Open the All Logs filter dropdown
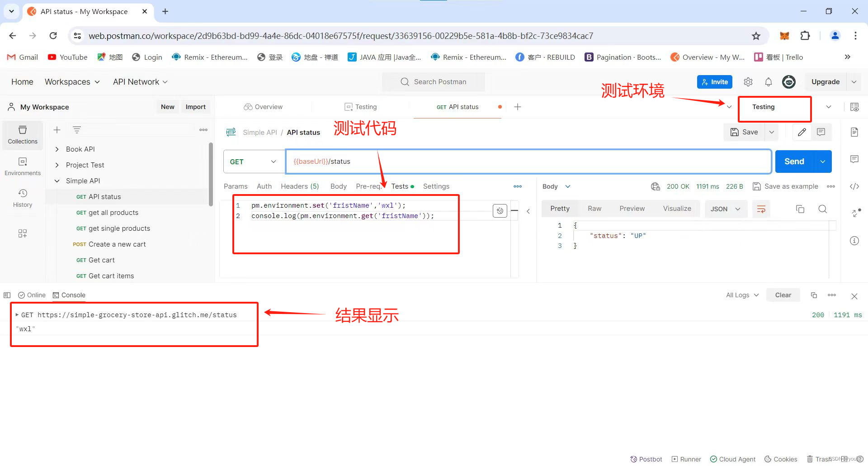This screenshot has height=466, width=868. coord(742,295)
